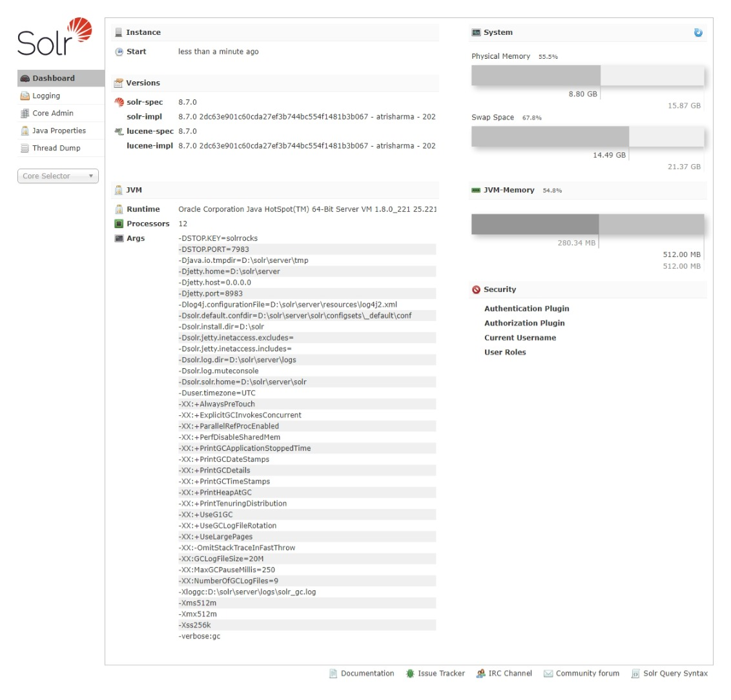Refresh system info with the reload icon
Viewport: 731px width, 700px height.
coord(698,33)
